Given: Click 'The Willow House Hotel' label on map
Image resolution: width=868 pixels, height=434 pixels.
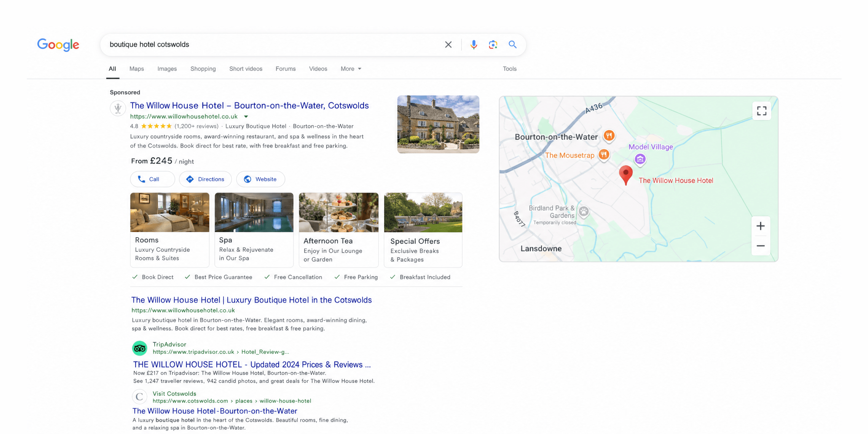Looking at the screenshot, I should point(676,180).
